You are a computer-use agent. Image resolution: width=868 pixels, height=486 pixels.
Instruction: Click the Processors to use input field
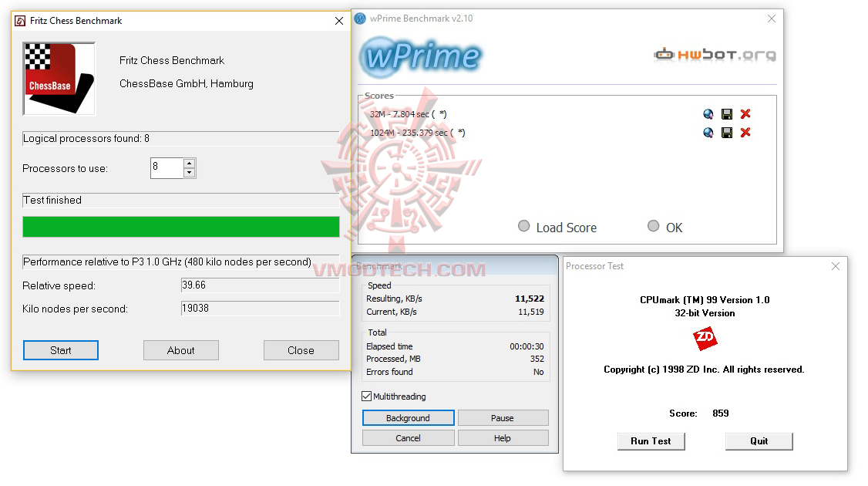point(167,168)
